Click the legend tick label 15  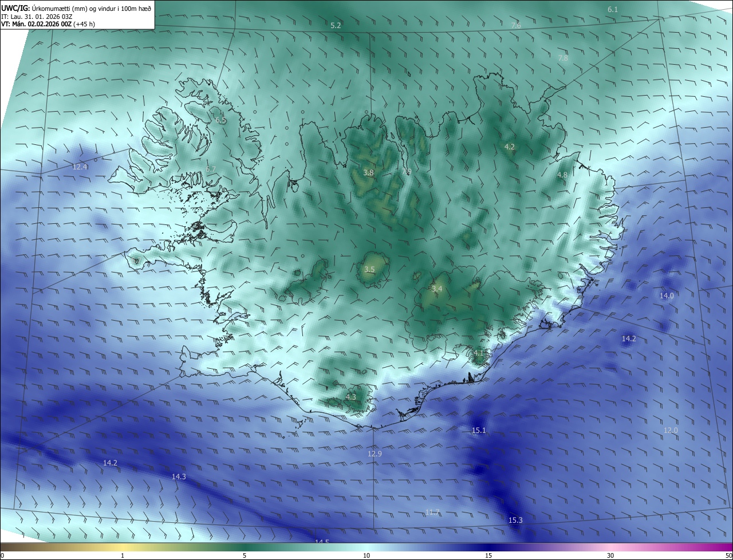click(488, 555)
